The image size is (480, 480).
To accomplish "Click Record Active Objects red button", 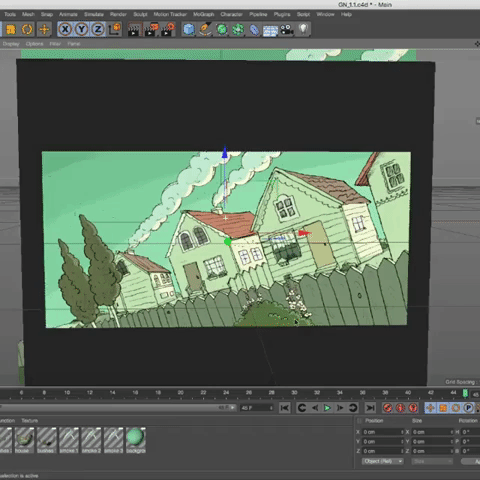I will [x=388, y=408].
